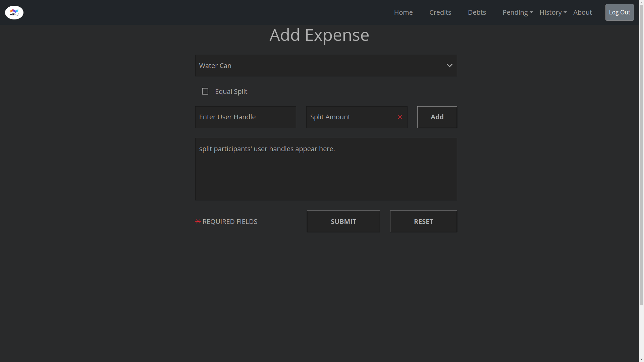Open the About page
This screenshot has width=644, height=362.
tap(582, 12)
